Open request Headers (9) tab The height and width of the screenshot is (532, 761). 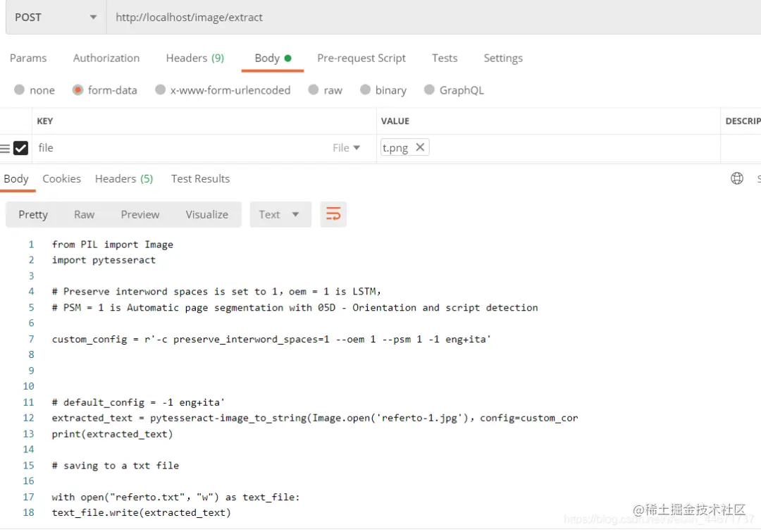pyautogui.click(x=195, y=58)
